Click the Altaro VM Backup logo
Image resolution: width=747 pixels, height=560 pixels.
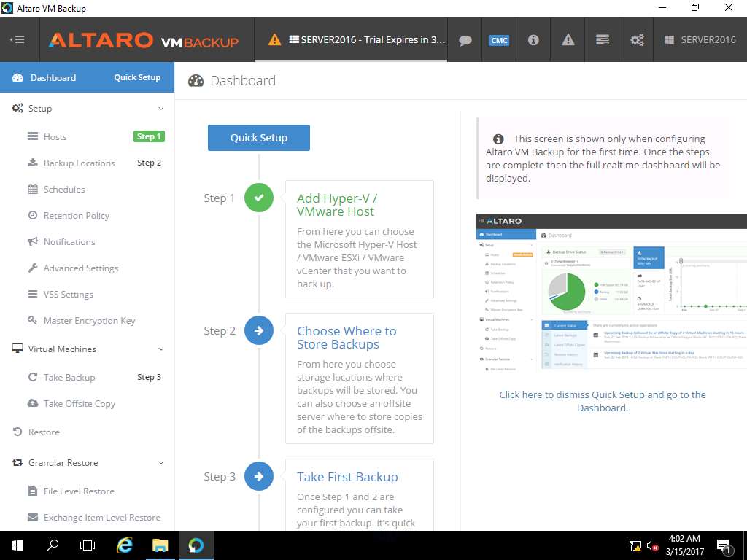144,41
